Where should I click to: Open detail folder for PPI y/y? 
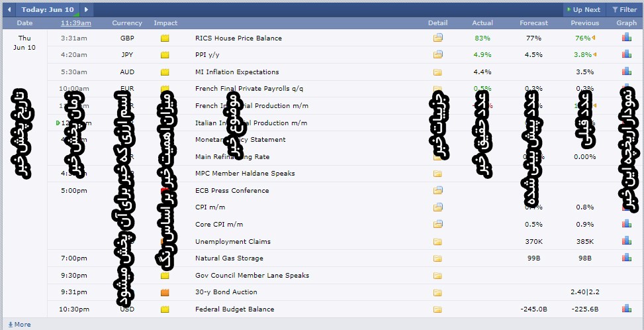coord(437,55)
